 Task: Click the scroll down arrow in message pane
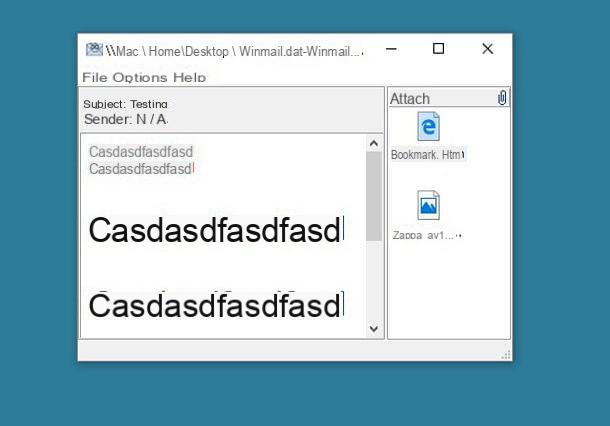pyautogui.click(x=374, y=329)
